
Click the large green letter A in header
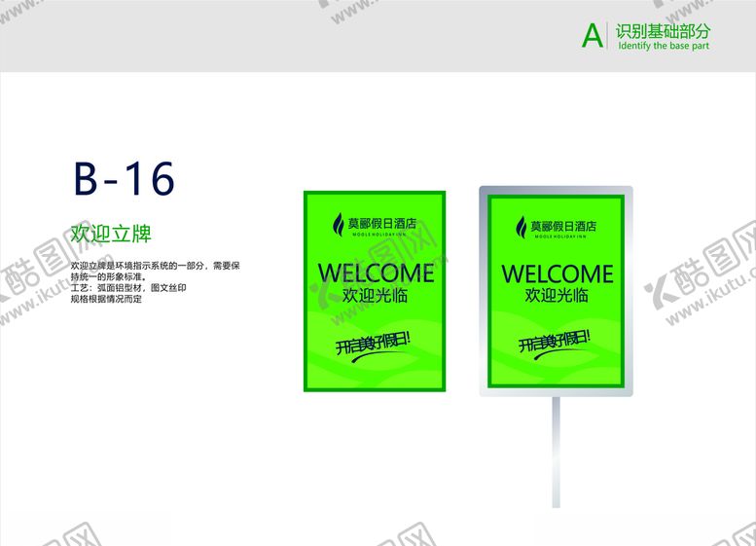pos(593,36)
